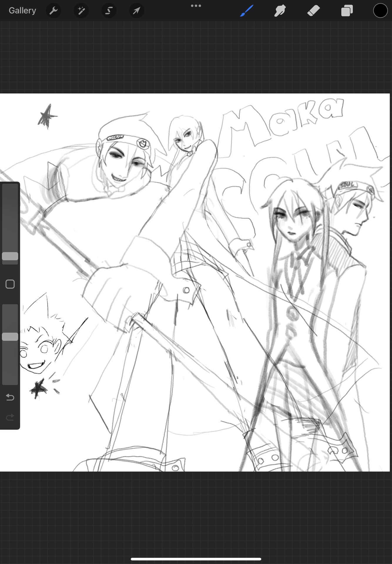Screen dimensions: 392x564
Task: Tap the chibi smiling face sketch
Action: tap(41, 350)
